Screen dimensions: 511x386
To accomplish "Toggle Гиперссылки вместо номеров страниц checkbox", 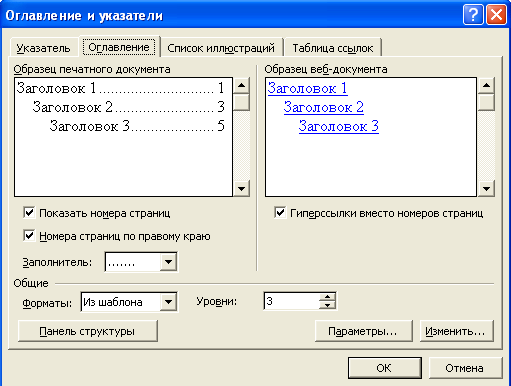I will coord(280,212).
